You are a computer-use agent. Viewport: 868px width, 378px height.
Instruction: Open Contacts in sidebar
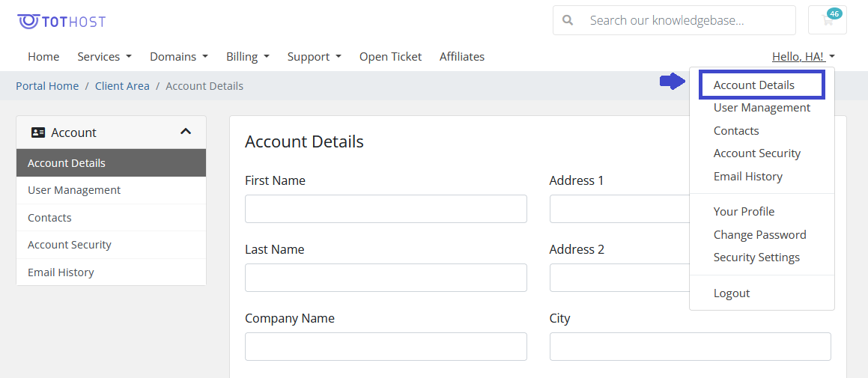[x=112, y=218]
